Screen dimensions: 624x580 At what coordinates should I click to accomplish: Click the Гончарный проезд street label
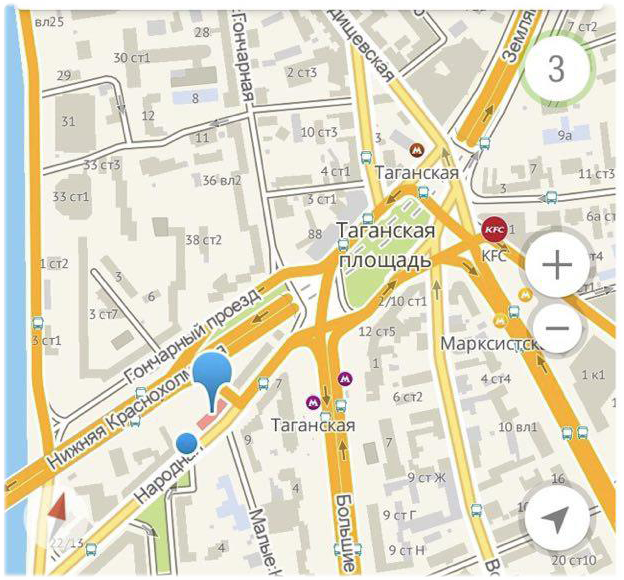193,335
